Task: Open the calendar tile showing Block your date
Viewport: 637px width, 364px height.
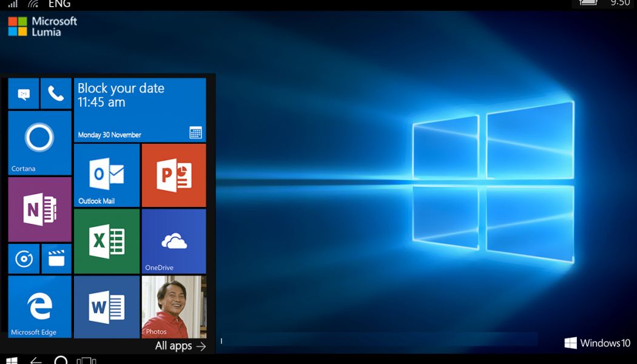Action: pyautogui.click(x=140, y=110)
